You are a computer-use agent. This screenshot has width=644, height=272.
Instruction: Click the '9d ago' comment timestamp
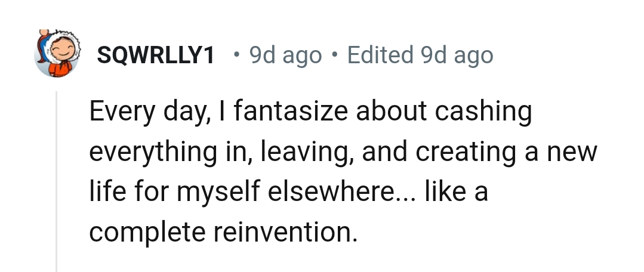(x=285, y=55)
